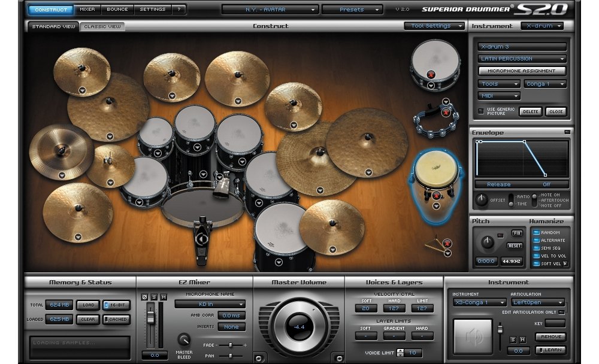Adjust the EZ Mixer Pan slider
Image resolution: width=599 pixels, height=364 pixels.
coord(231,356)
